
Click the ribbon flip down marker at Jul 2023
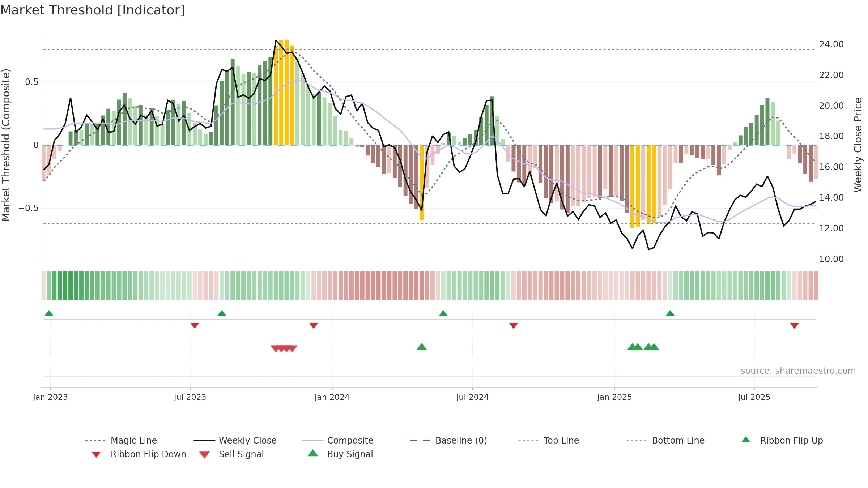coord(195,326)
